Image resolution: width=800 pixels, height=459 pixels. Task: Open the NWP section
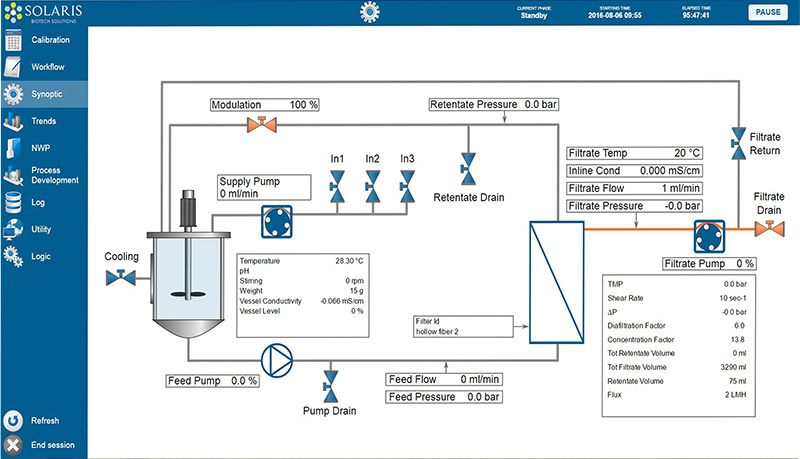(x=44, y=148)
